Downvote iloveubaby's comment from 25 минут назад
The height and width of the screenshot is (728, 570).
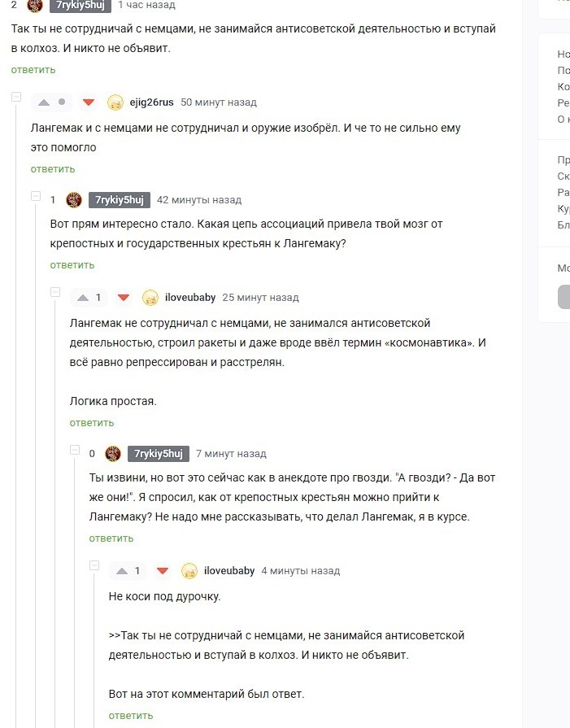[124, 298]
